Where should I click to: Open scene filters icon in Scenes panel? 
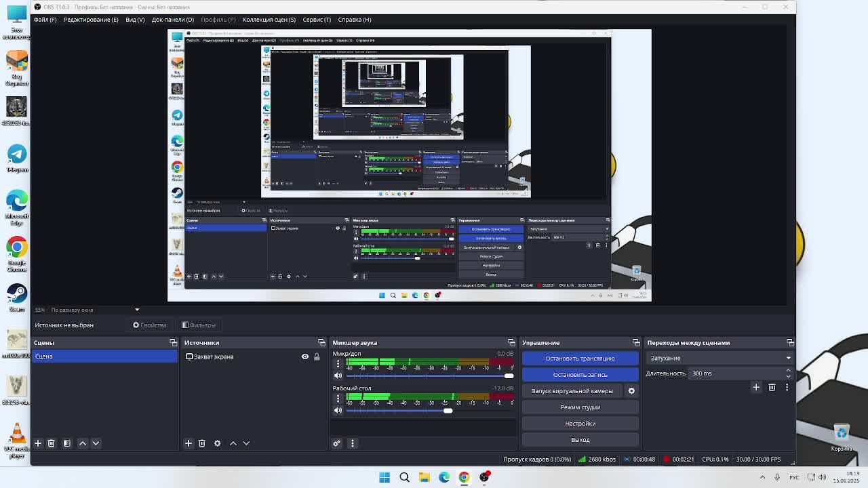pyautogui.click(x=66, y=443)
